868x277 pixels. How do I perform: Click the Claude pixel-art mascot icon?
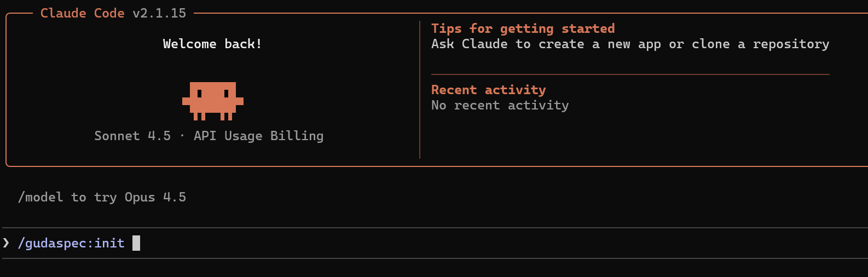coord(212,101)
